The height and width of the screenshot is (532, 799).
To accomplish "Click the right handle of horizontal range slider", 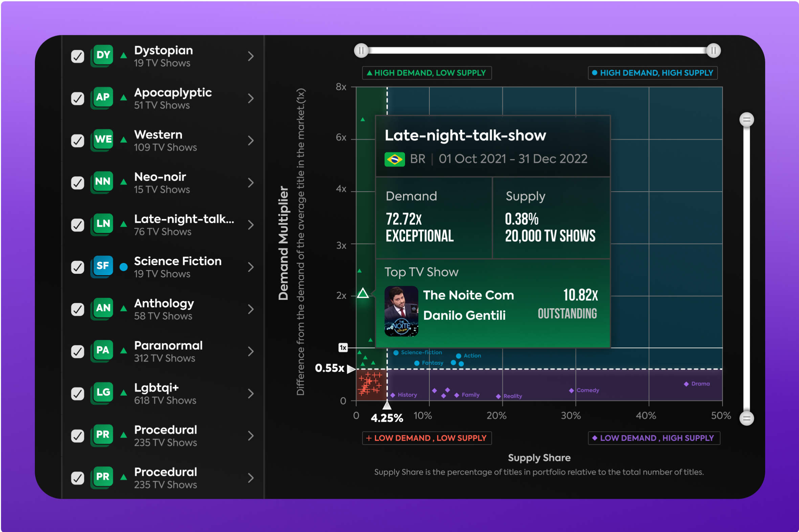I will (x=713, y=51).
